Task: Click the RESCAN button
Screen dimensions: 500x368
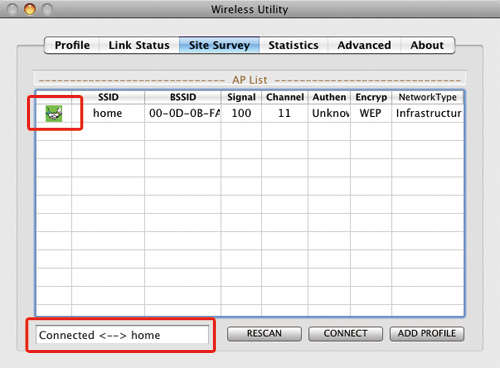Action: (264, 334)
